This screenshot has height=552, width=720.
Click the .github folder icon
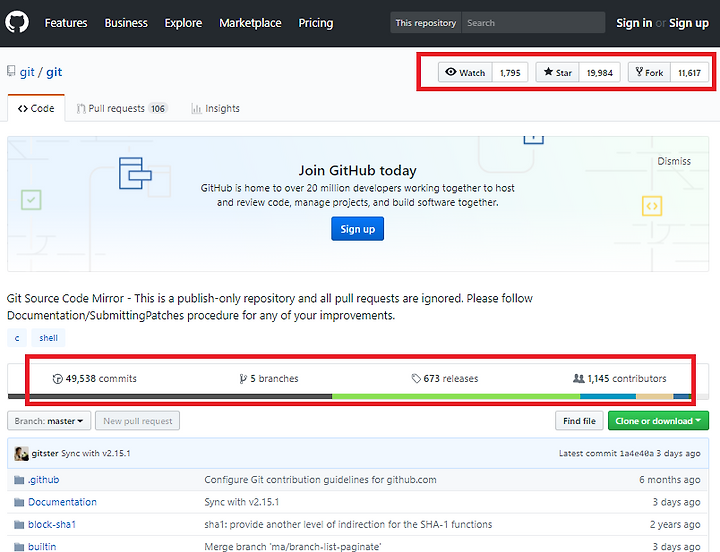(x=19, y=480)
